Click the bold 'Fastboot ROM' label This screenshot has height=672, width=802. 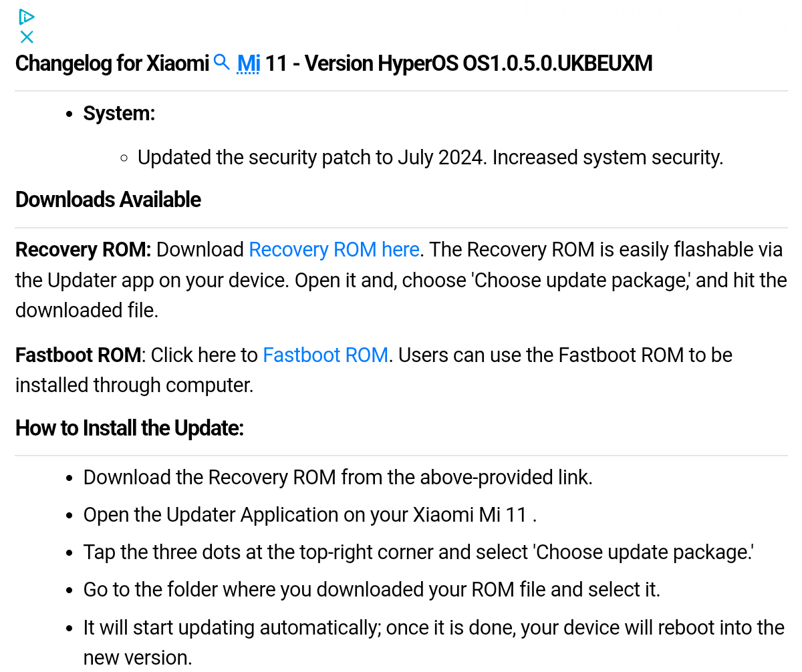coord(78,355)
